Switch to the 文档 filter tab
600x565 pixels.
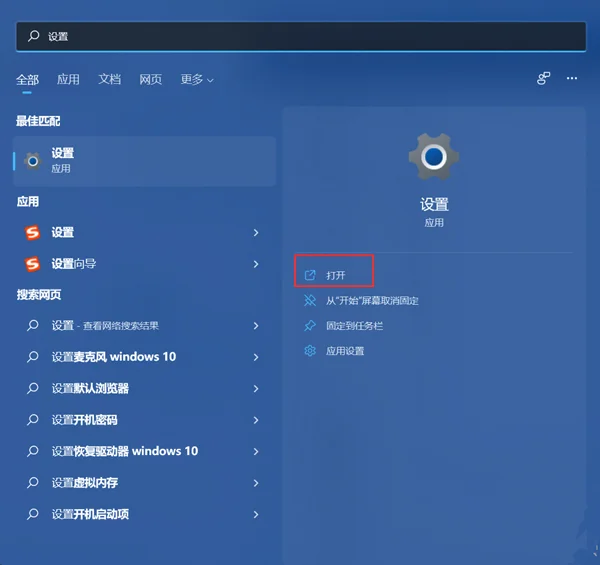[109, 80]
